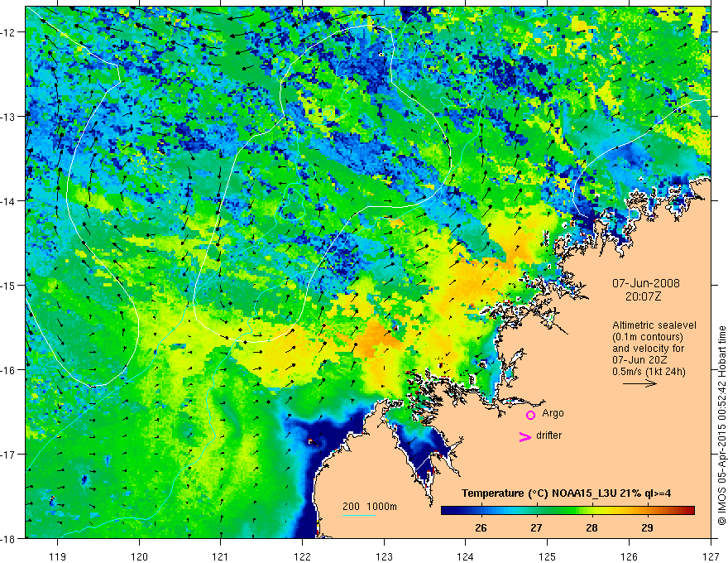Click latitude axis label '-18'
Image resolution: width=728 pixels, height=563 pixels.
point(9,538)
